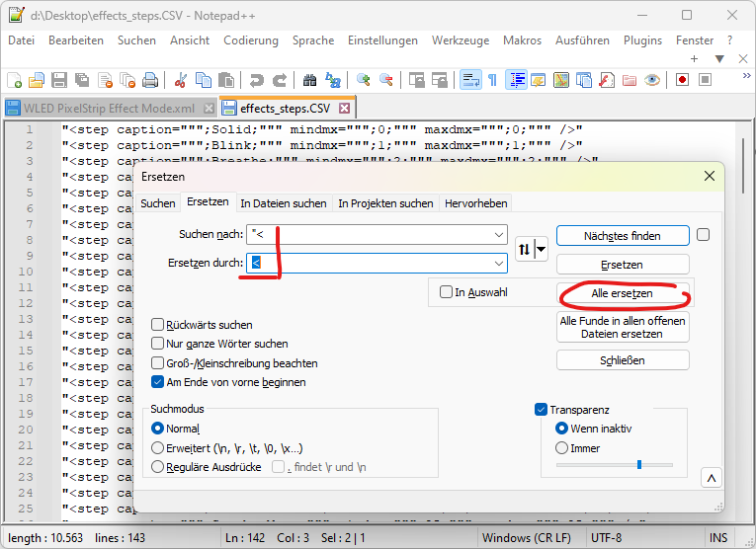Click the Schließen button
Image resolution: width=756 pixels, height=549 pixels.
[x=623, y=360]
